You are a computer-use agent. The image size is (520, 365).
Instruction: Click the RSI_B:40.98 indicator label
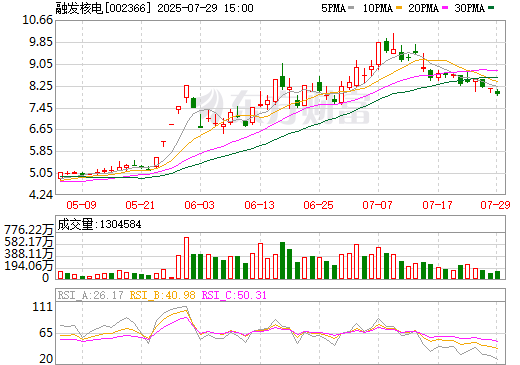[162, 295]
